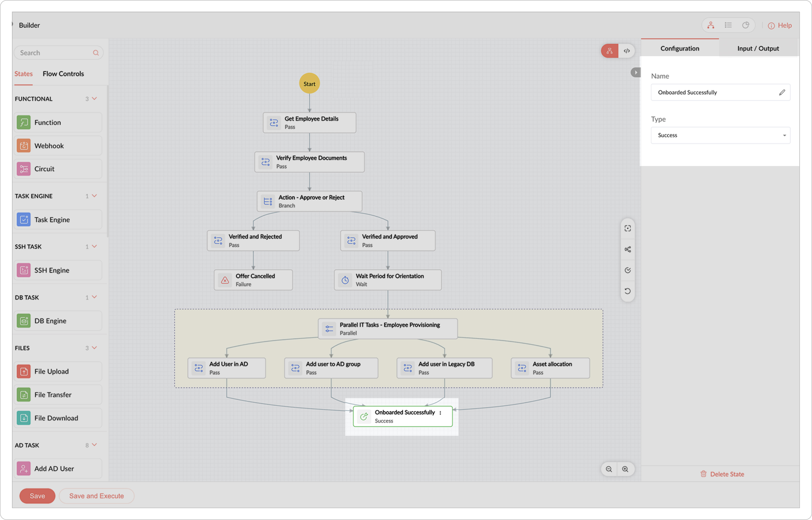Click the fit-to-screen canvas icon

pos(628,229)
